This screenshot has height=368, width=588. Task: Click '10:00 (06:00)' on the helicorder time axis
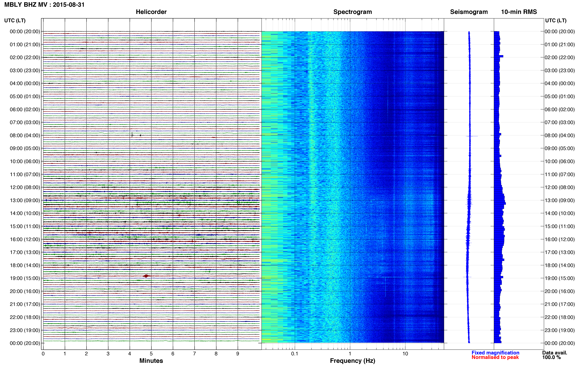click(25, 161)
